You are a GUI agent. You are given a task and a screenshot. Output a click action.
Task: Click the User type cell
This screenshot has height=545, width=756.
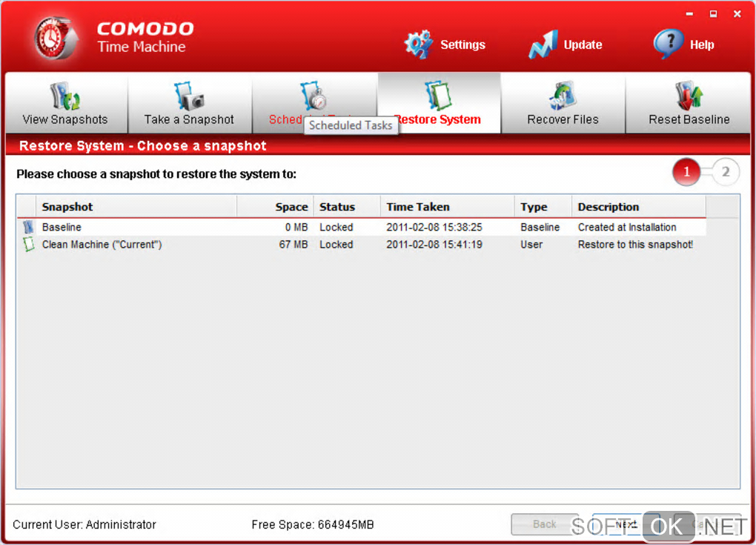coord(531,245)
